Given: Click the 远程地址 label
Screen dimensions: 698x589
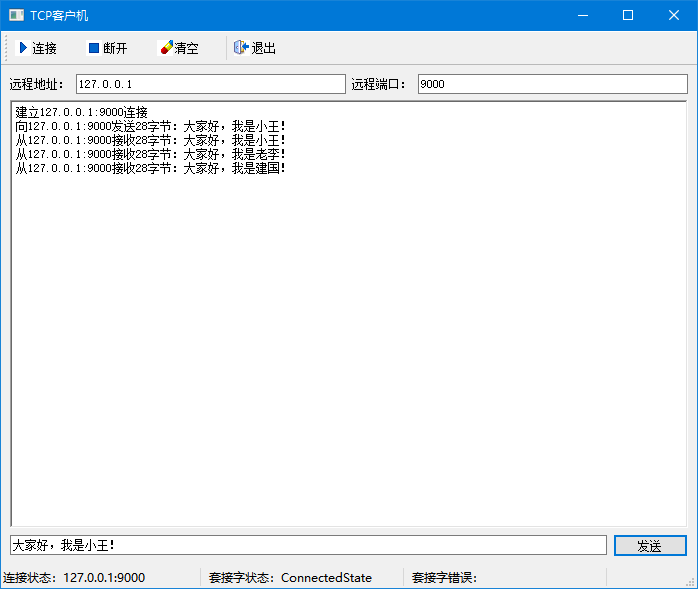Looking at the screenshot, I should (37, 84).
